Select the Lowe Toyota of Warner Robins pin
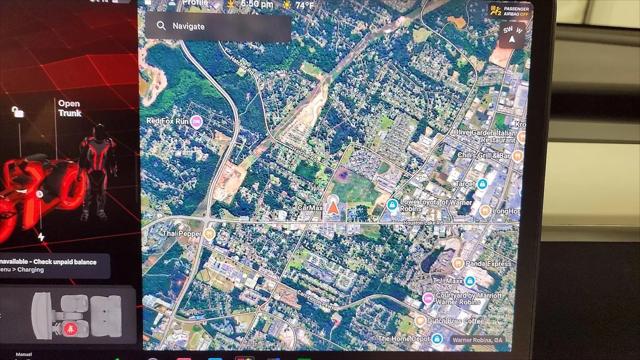 point(392,204)
